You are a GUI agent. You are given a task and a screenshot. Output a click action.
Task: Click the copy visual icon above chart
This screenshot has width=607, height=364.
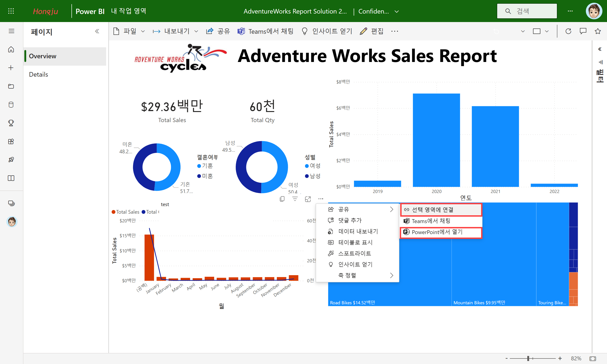pyautogui.click(x=282, y=199)
